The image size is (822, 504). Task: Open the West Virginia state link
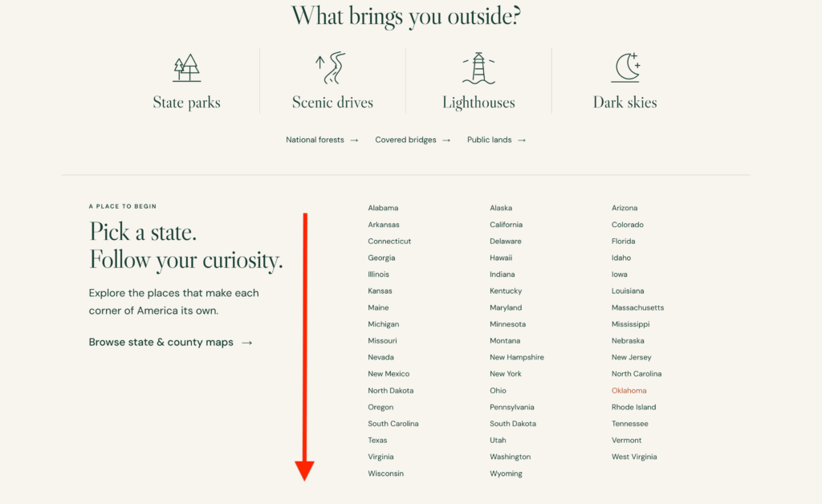pyautogui.click(x=634, y=457)
